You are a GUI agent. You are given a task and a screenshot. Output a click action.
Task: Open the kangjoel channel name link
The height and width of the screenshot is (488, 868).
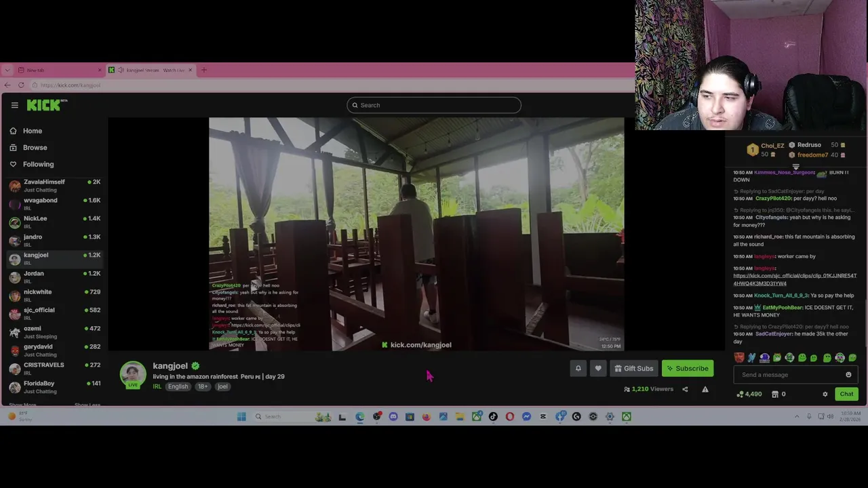[x=170, y=366]
